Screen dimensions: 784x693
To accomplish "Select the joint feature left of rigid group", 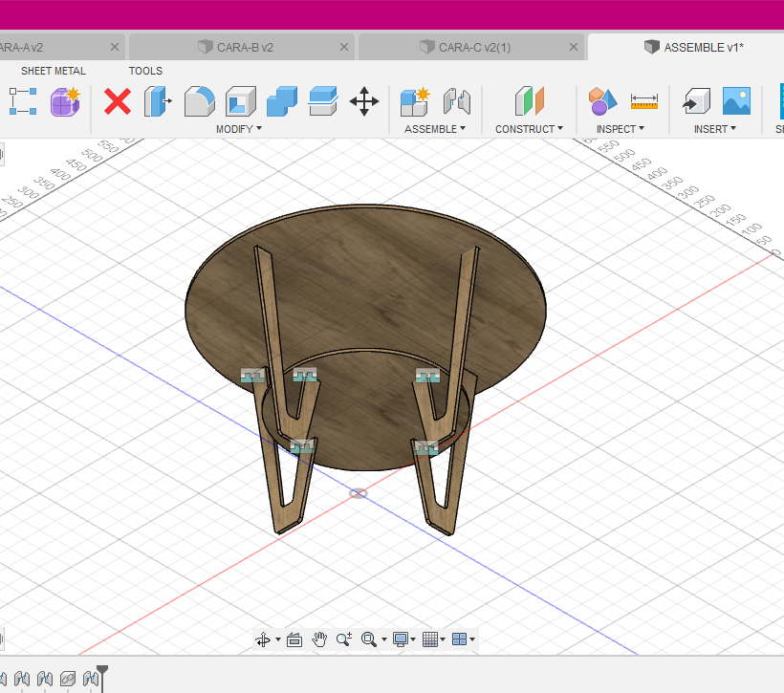I will [45, 679].
